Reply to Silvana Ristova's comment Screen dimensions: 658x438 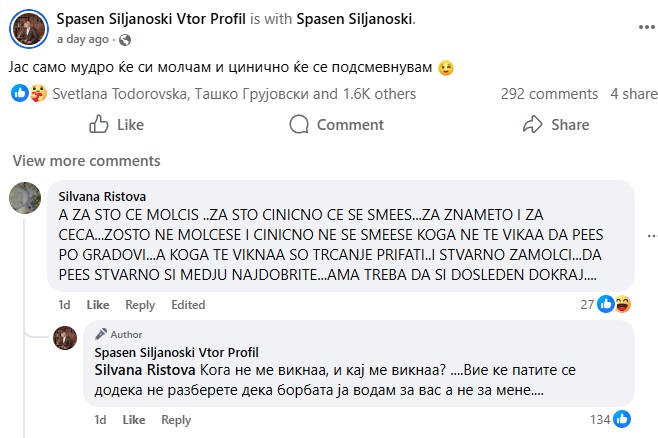tap(140, 305)
